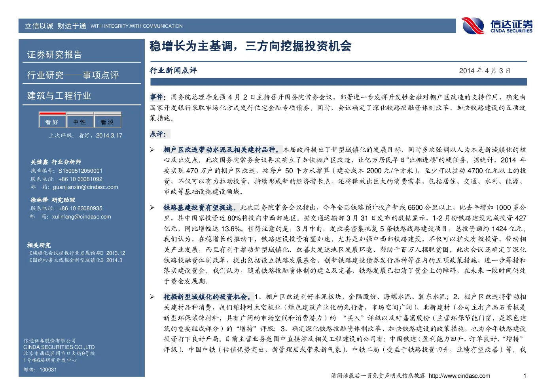Click postal code 邮编: 100031
The image size is (555, 392).
point(40,369)
